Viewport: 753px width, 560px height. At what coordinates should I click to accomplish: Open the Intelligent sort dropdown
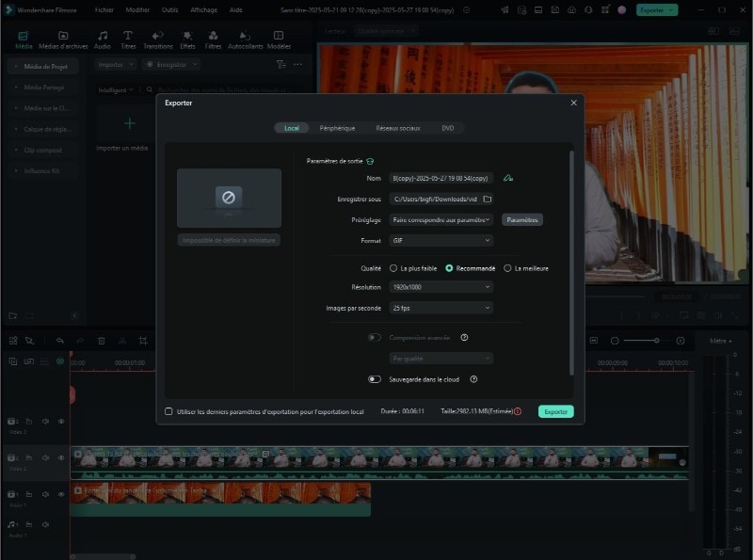point(116,89)
